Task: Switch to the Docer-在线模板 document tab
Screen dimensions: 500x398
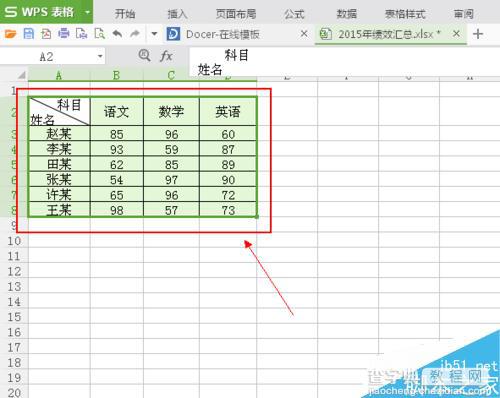Action: tap(223, 34)
